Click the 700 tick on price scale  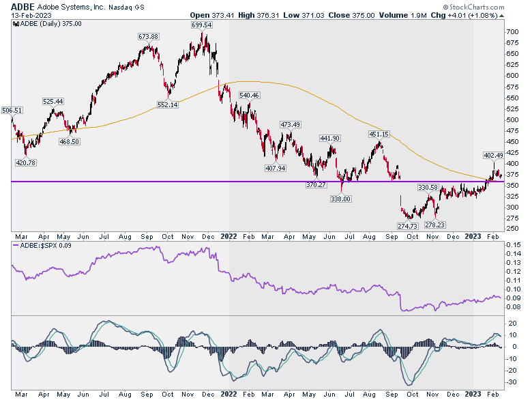tap(512, 32)
